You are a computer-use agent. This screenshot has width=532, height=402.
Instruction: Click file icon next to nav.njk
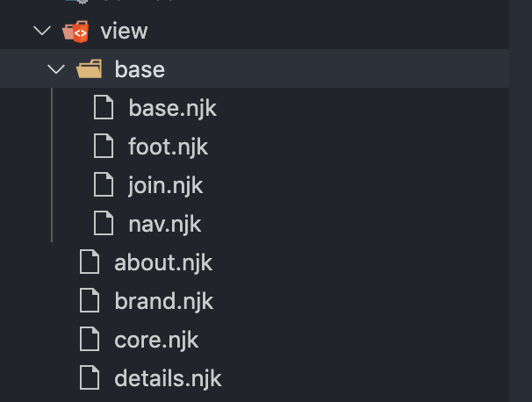coord(104,224)
